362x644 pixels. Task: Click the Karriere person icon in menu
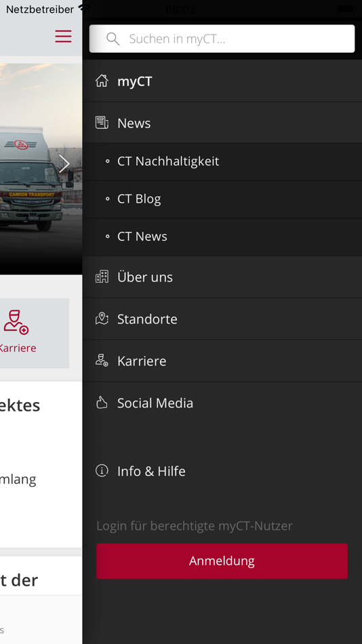pyautogui.click(x=102, y=361)
